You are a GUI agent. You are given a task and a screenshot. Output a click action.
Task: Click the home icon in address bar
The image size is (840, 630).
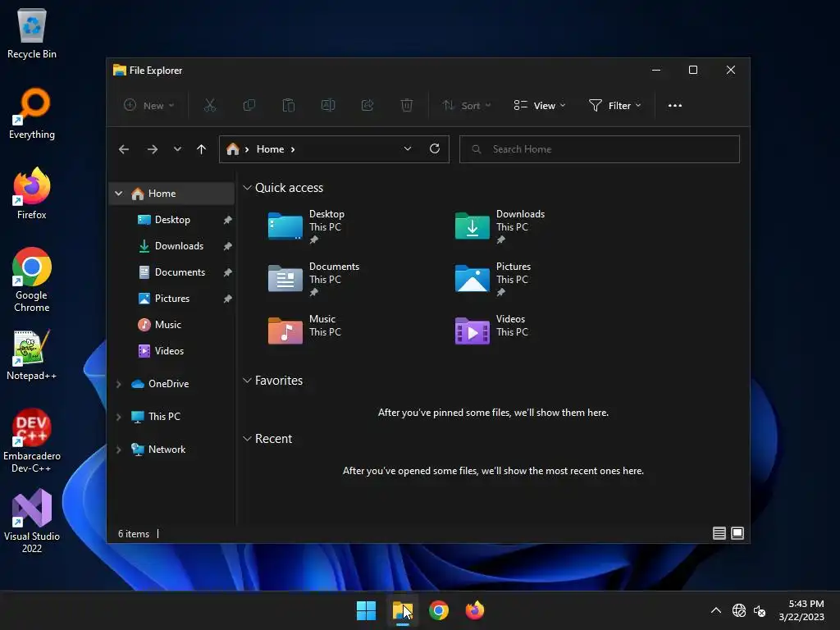pyautogui.click(x=232, y=149)
